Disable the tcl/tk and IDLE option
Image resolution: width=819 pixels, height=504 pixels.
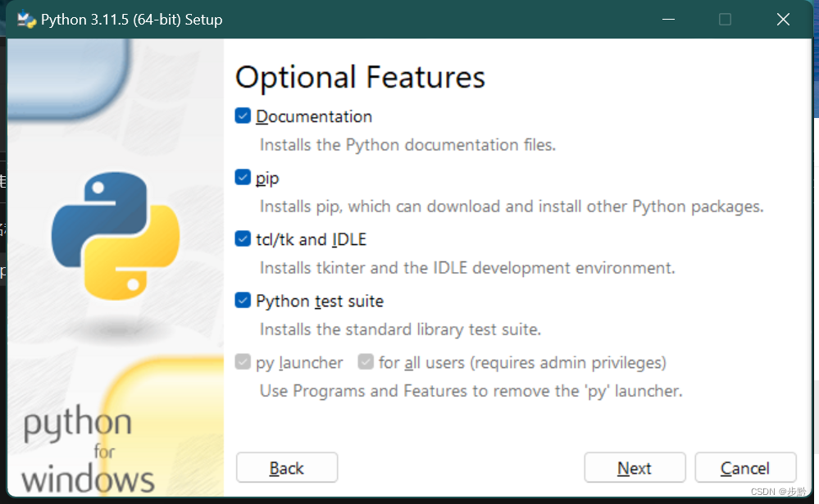(243, 239)
